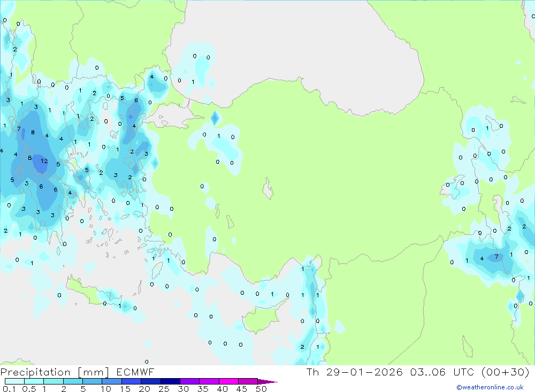Select the 0.5–1 mm legend swatch
Image resolution: width=535 pixels, height=392 pixels.
[34, 381]
